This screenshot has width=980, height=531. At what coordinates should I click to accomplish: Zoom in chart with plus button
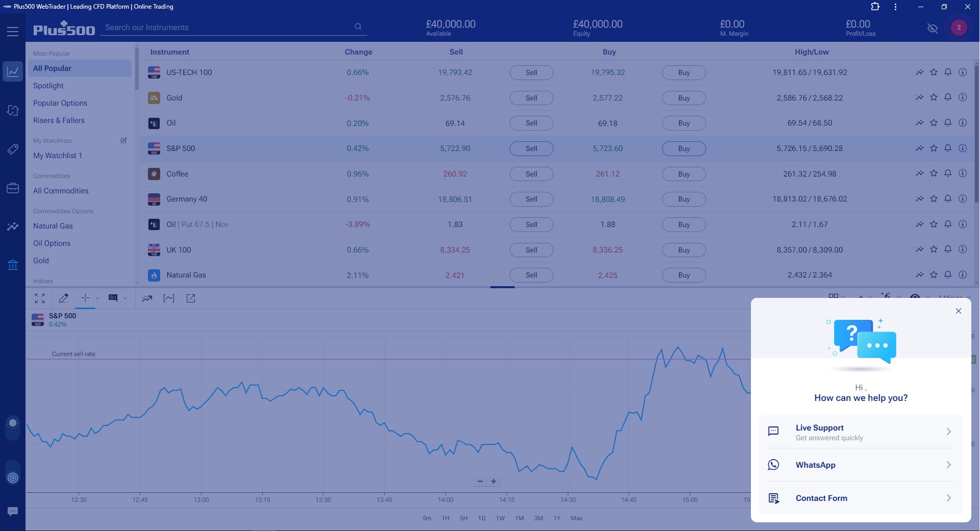coord(494,482)
